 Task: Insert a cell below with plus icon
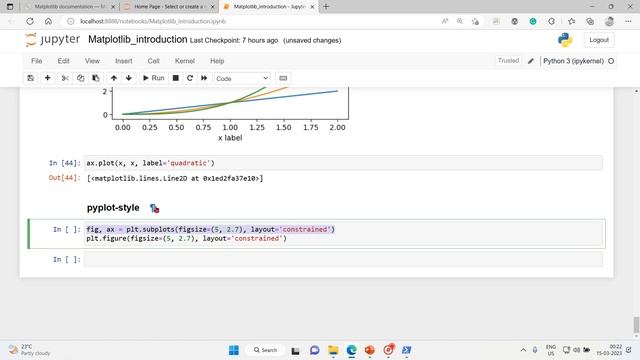tap(48, 78)
